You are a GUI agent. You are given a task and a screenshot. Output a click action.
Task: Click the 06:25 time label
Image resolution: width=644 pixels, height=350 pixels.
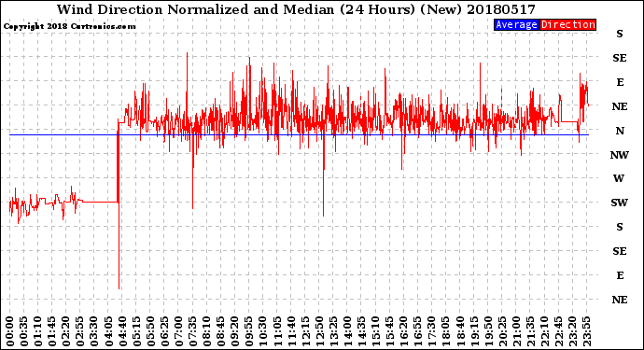tap(164, 331)
